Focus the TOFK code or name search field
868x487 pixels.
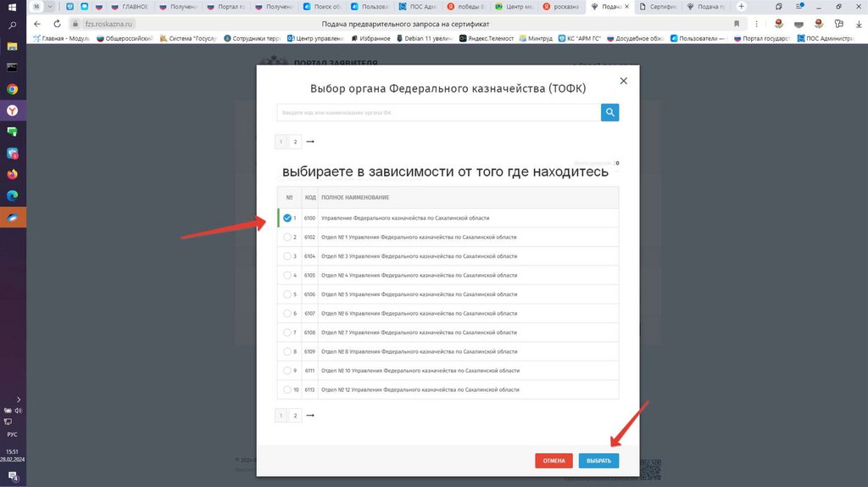point(438,113)
